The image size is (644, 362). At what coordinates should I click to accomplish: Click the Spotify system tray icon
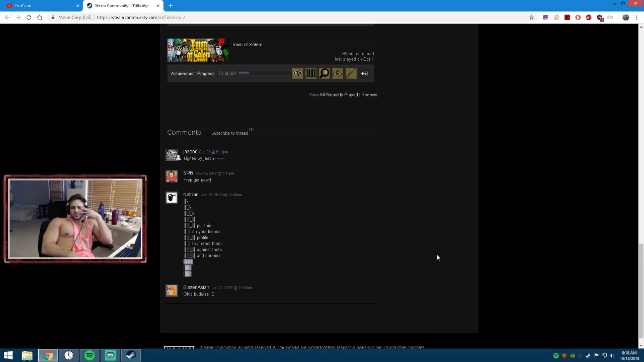(x=556, y=355)
